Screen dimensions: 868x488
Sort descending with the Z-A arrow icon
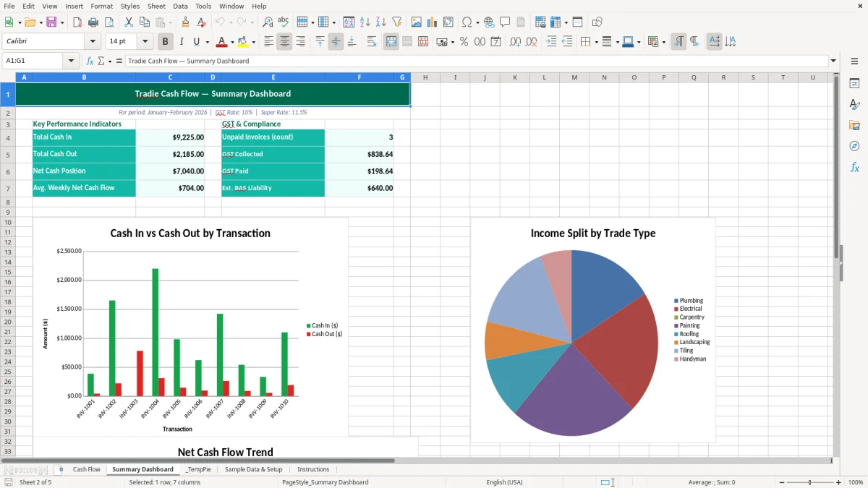(381, 22)
